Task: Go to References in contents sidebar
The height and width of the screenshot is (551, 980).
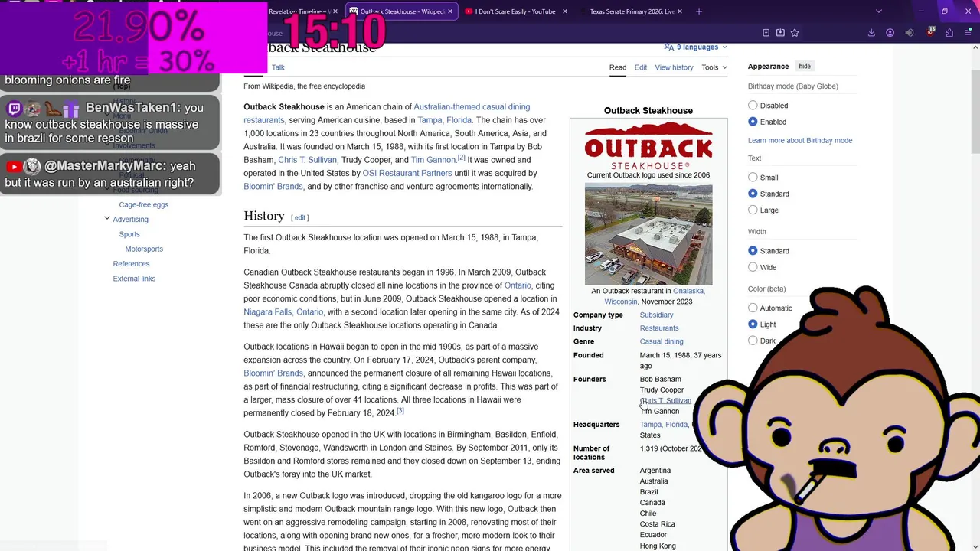Action: [x=131, y=264]
